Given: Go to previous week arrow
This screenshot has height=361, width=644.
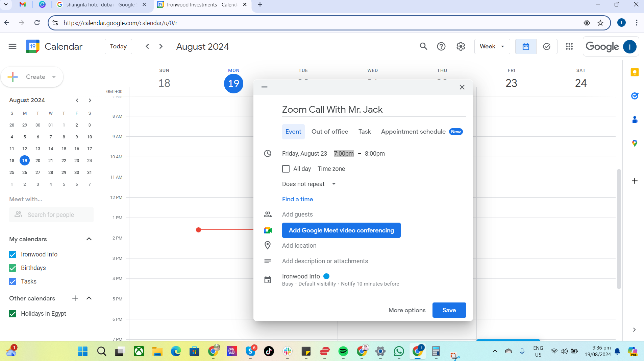Looking at the screenshot, I should tap(147, 46).
